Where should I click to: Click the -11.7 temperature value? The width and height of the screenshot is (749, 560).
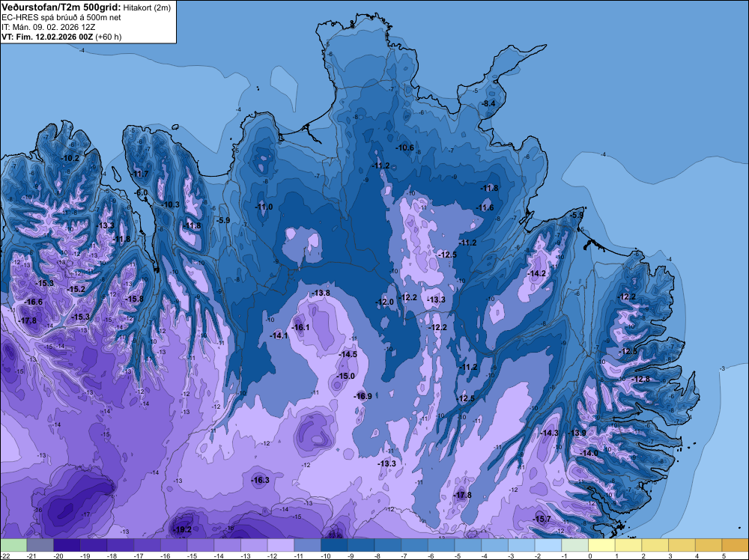[140, 174]
